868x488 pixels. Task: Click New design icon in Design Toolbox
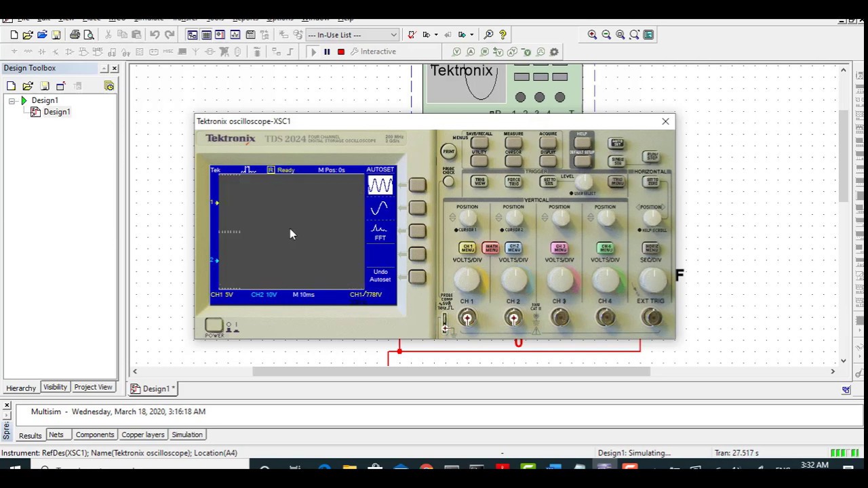coord(11,86)
